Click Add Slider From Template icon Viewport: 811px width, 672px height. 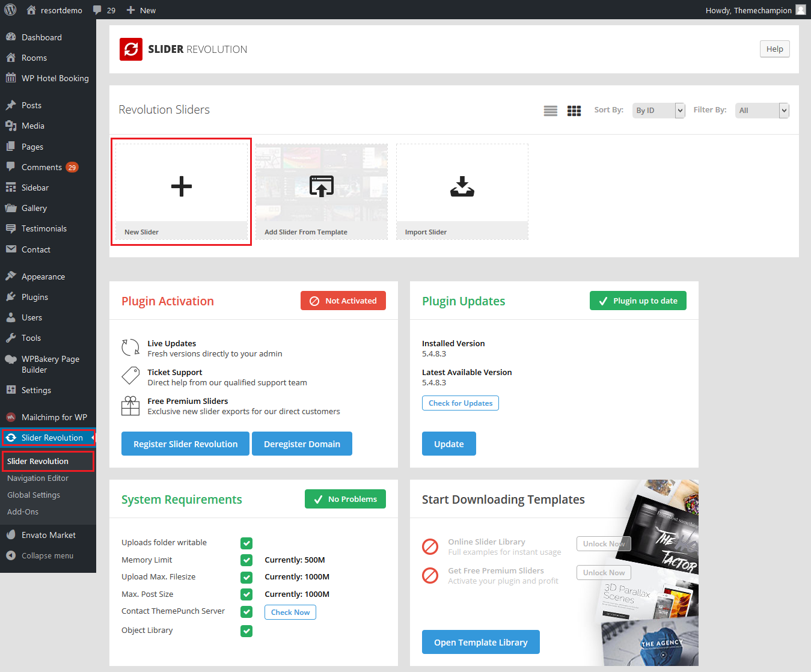tap(321, 186)
